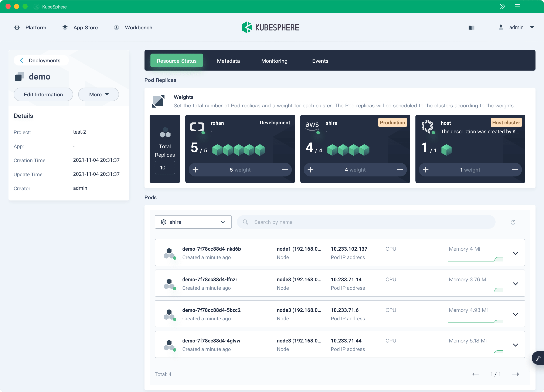This screenshot has height=392, width=544.
Task: Toggle theme icon next to admin
Action: 471,28
